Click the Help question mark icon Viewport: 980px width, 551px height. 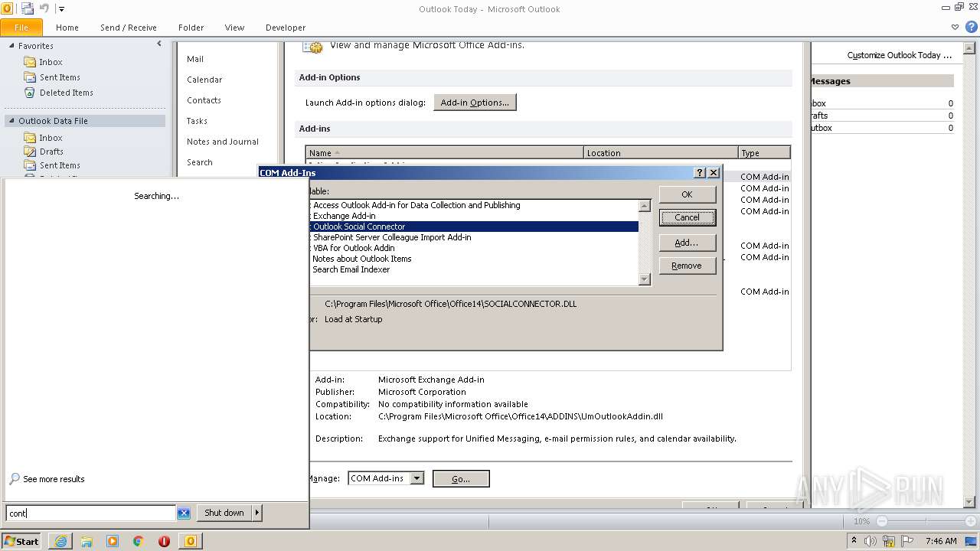(x=972, y=27)
